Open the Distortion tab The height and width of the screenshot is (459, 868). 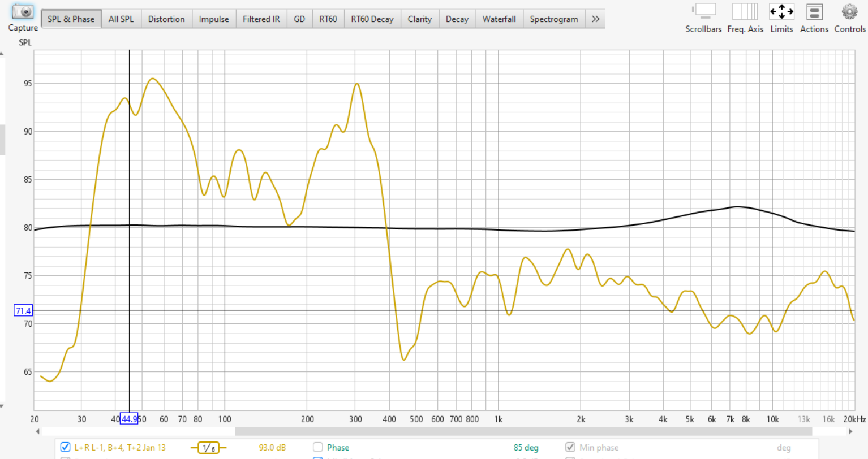(166, 19)
